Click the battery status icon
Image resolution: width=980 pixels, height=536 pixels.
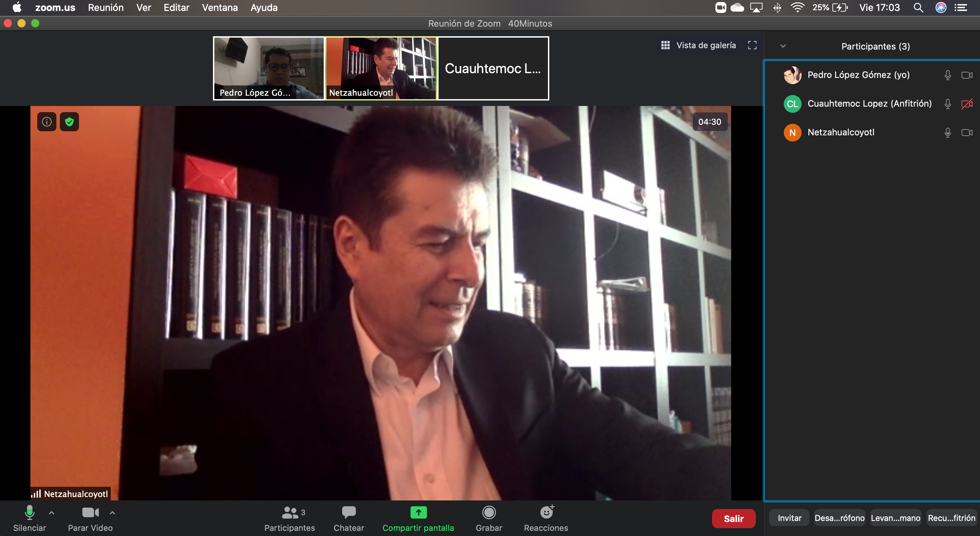pos(840,8)
